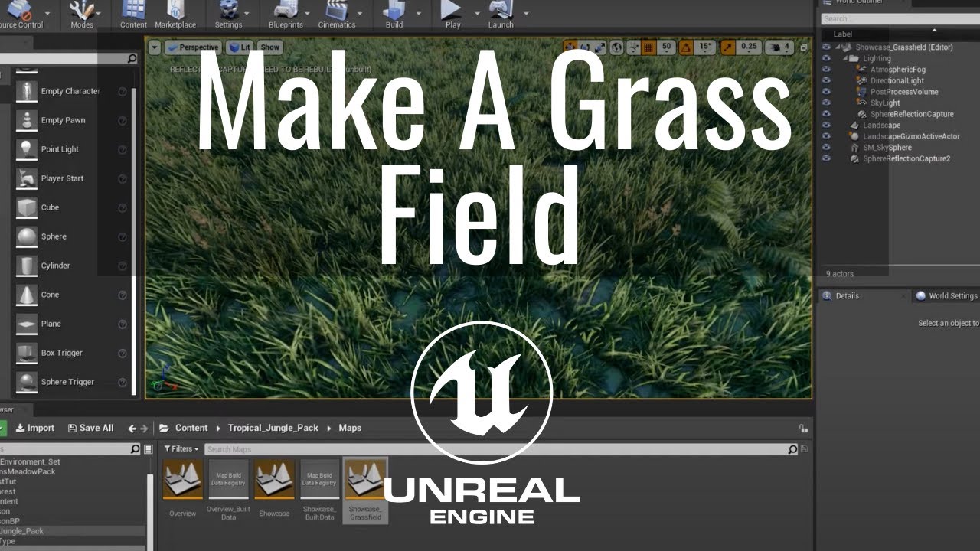Open the Perspective viewport menu
The height and width of the screenshot is (551, 980).
pyautogui.click(x=194, y=47)
